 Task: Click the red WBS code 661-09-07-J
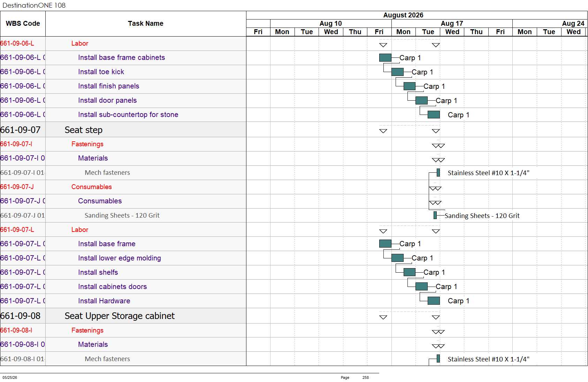pyautogui.click(x=17, y=187)
